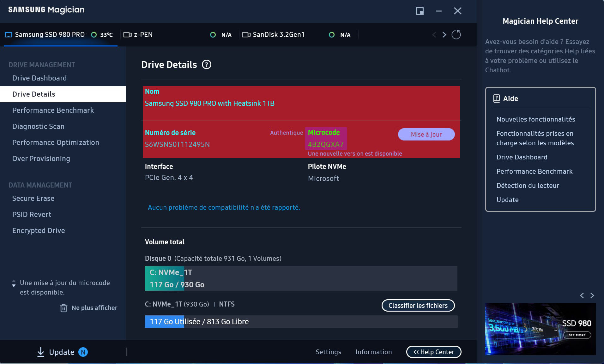Click the SanDisk 3.2Gen1 drive icon

246,35
